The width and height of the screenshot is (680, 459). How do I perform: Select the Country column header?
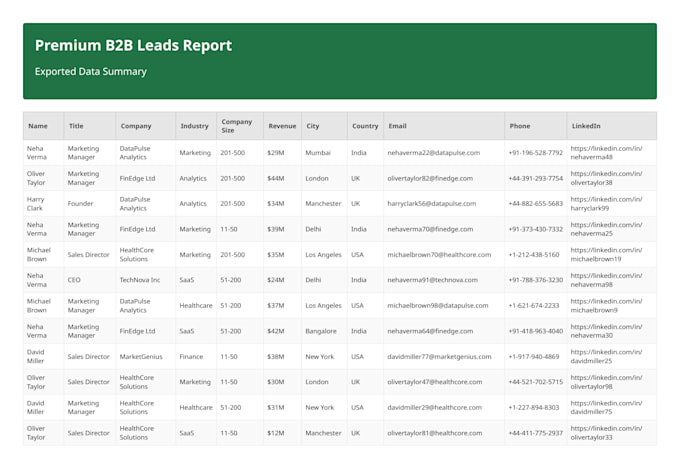(365, 126)
